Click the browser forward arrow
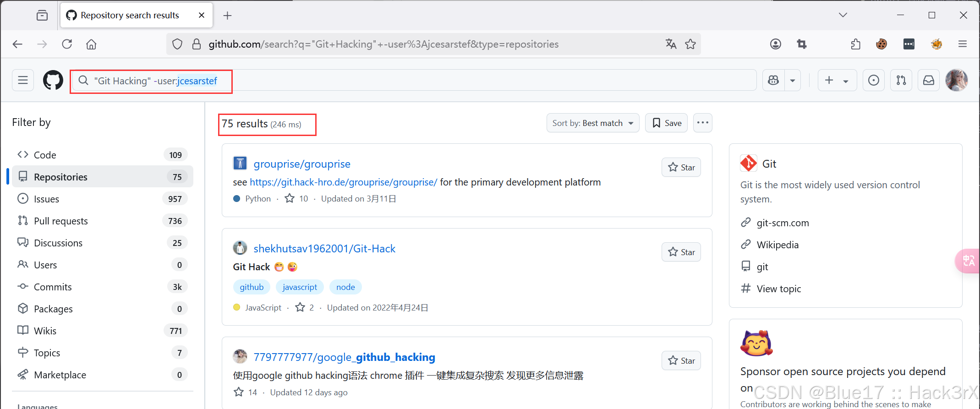This screenshot has width=980, height=409. pos(42,44)
